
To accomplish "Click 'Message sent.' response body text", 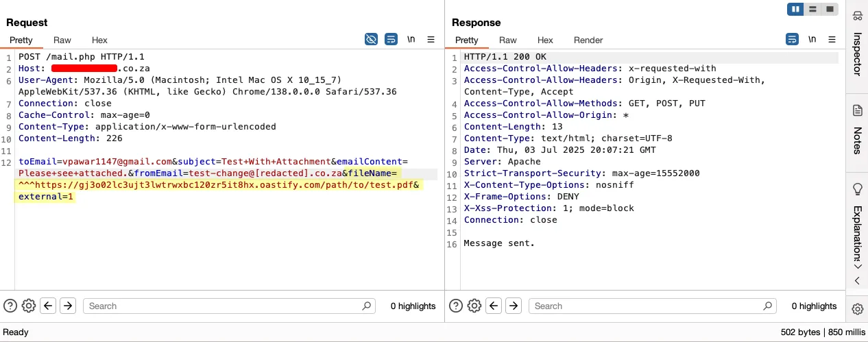I will 500,243.
